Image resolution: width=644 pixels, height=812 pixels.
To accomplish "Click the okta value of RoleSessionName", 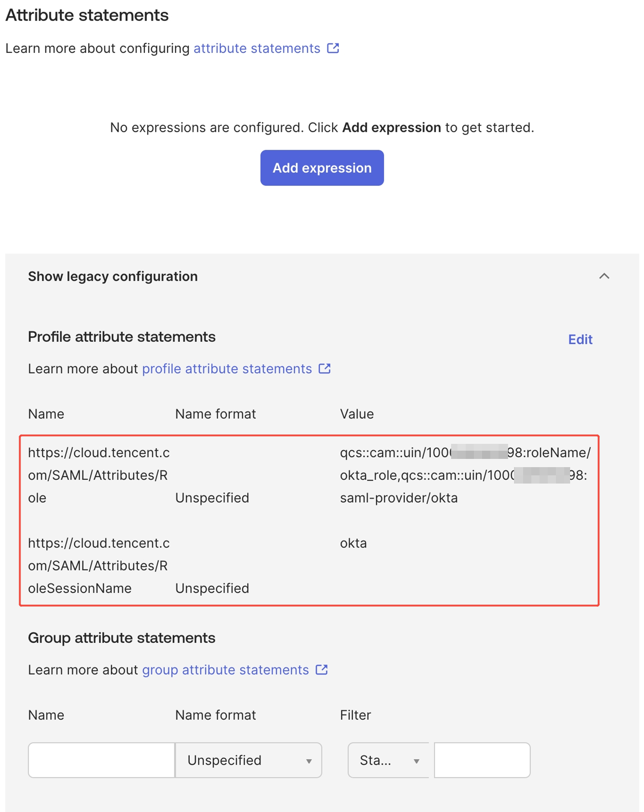I will coord(353,543).
